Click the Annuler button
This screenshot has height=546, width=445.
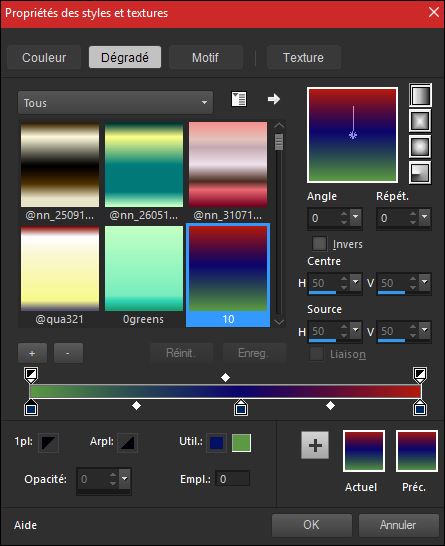click(398, 525)
